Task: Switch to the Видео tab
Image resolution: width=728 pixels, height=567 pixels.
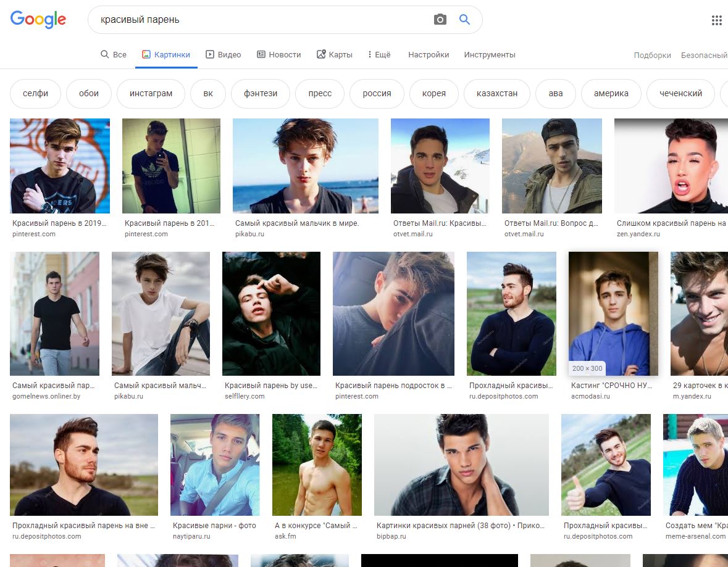Action: (x=224, y=55)
